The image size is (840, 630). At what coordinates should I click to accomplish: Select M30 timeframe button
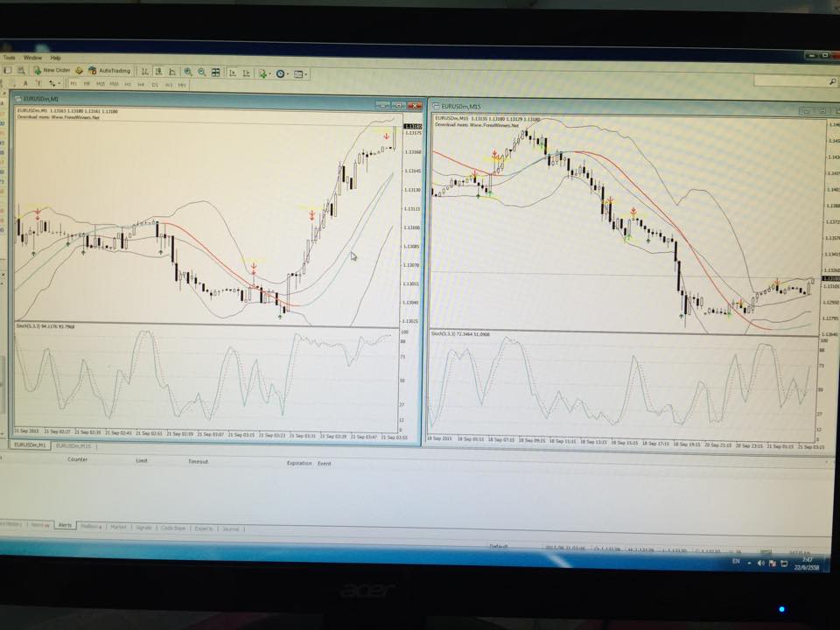[x=114, y=84]
